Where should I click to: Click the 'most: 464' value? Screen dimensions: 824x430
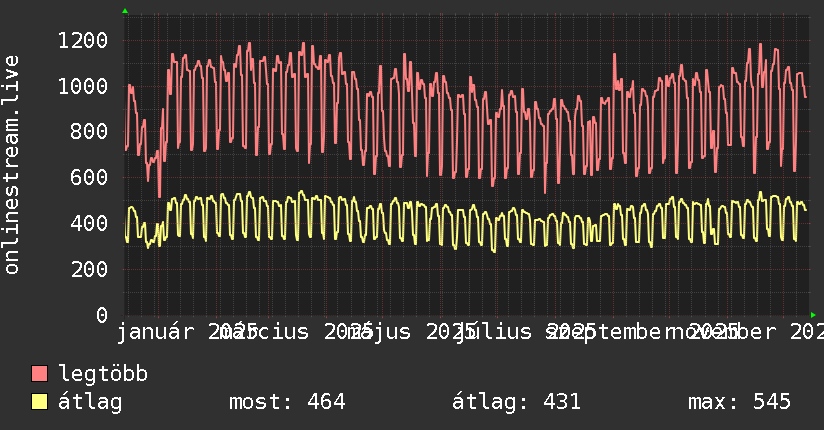(287, 402)
